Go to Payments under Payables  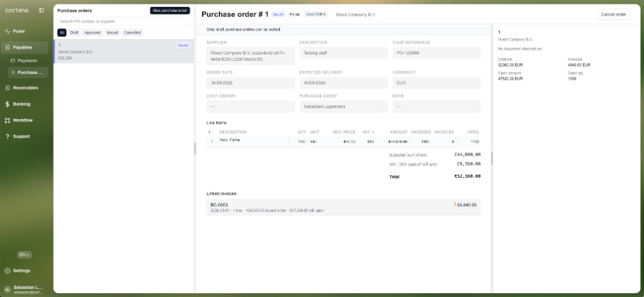(28, 61)
